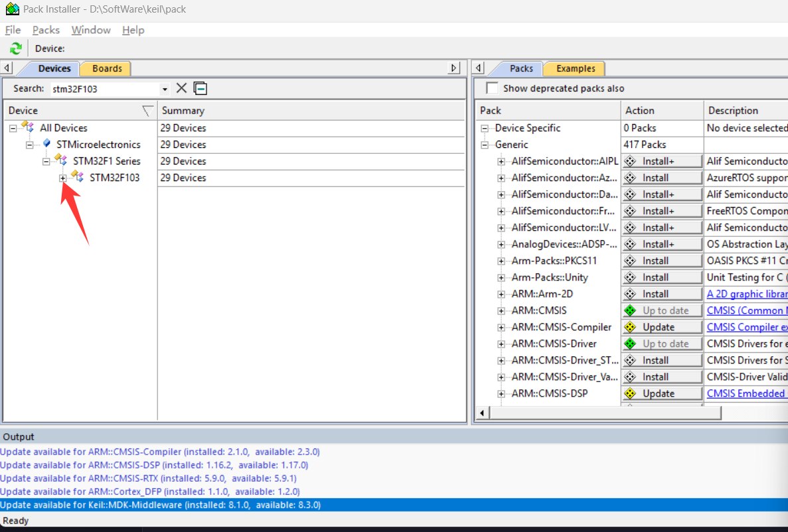788x532 pixels.
Task: Click the STM32F103 device family icon
Action: (x=78, y=177)
